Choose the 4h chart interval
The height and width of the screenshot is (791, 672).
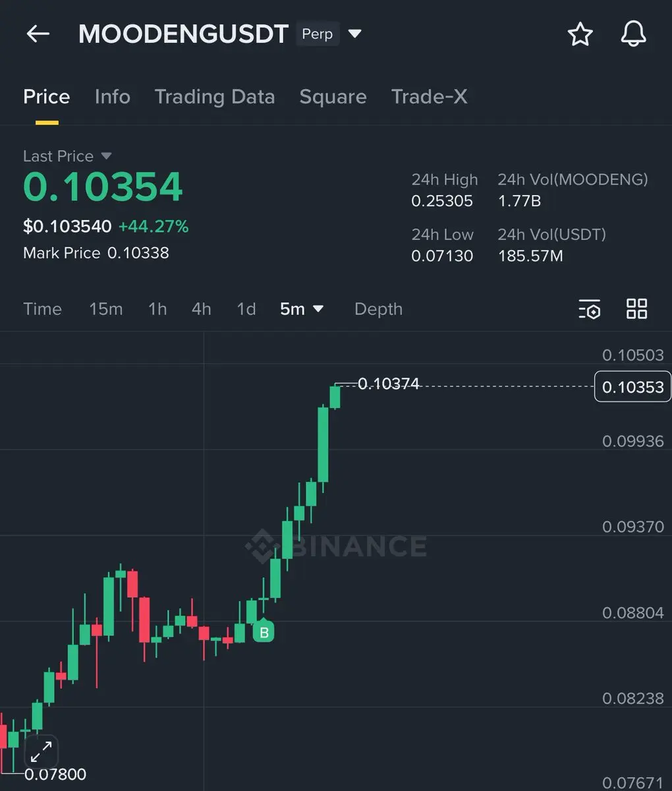click(x=202, y=308)
